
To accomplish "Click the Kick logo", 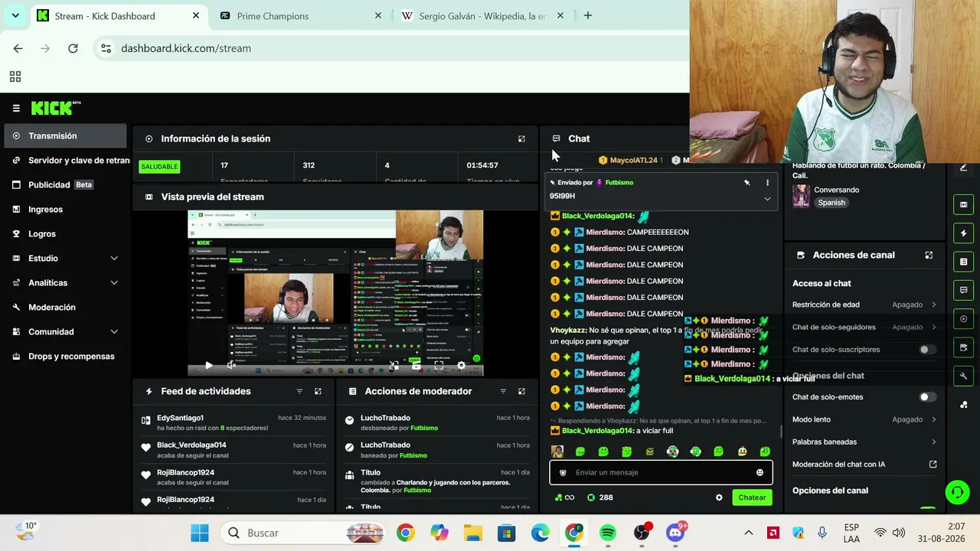I will pos(56,108).
